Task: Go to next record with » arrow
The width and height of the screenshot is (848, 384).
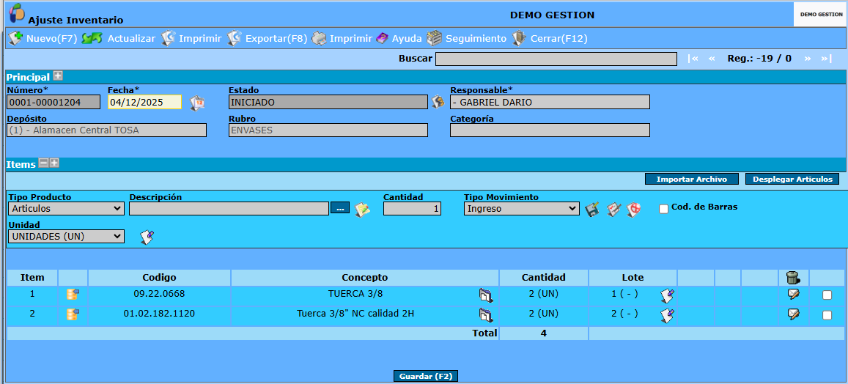Action: point(807,58)
